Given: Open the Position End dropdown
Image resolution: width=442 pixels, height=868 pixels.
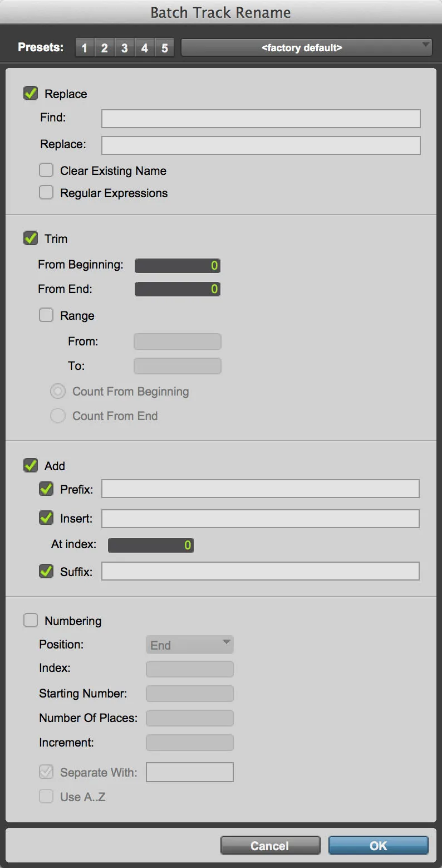Looking at the screenshot, I should 189,645.
